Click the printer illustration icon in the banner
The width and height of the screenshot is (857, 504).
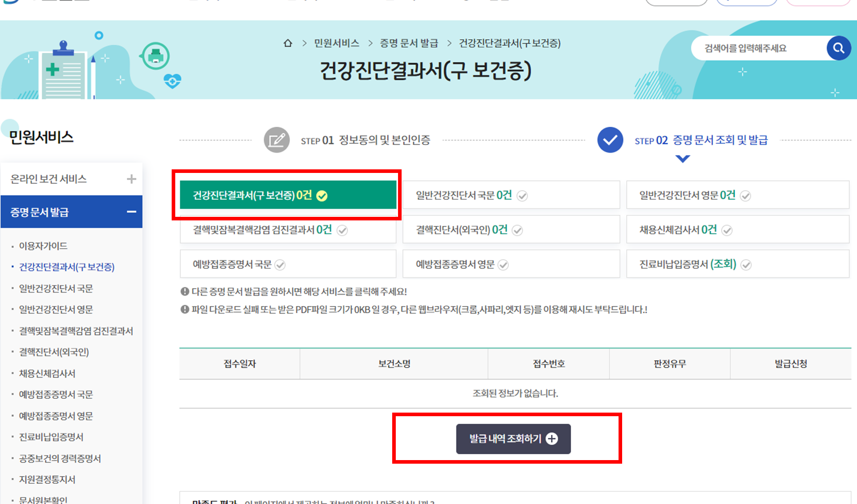tap(155, 56)
